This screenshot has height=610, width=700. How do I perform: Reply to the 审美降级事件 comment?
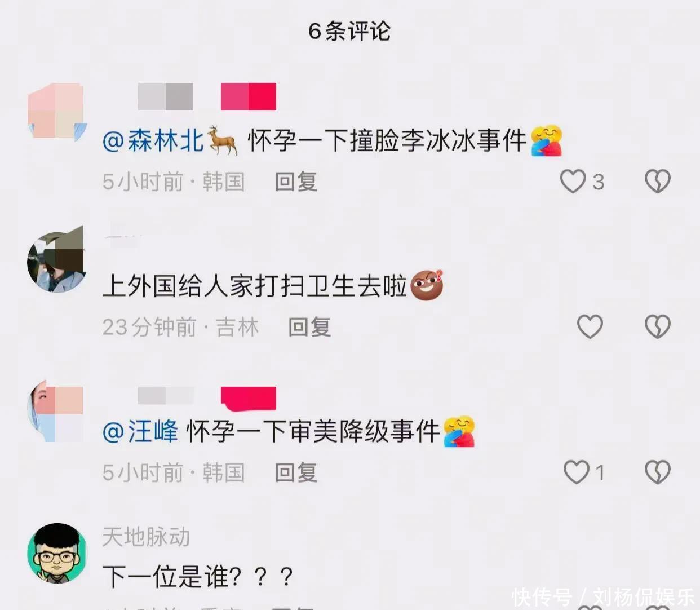coord(296,472)
